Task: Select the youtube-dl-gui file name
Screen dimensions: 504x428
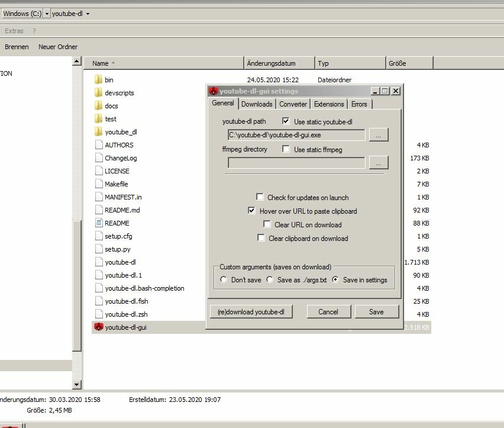Action: point(125,327)
